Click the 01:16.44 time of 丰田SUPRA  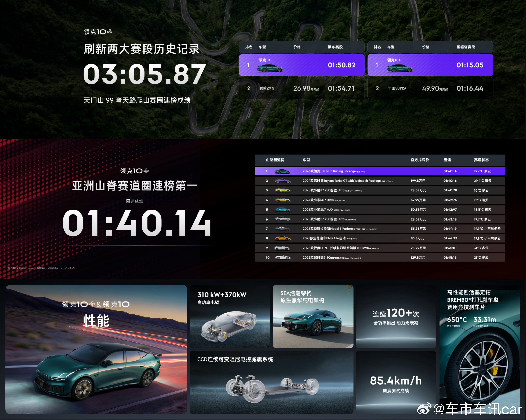point(470,88)
